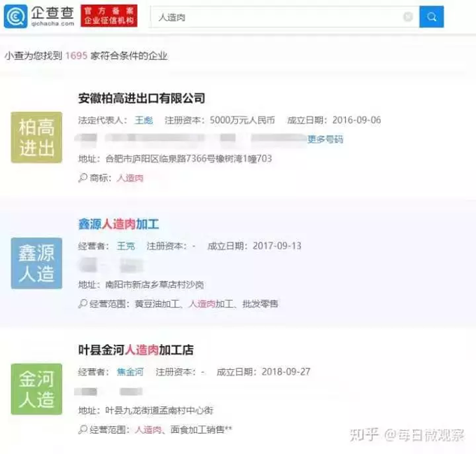Click the blue search magnifier button
Image resolution: width=476 pixels, height=454 pixels.
point(431,17)
